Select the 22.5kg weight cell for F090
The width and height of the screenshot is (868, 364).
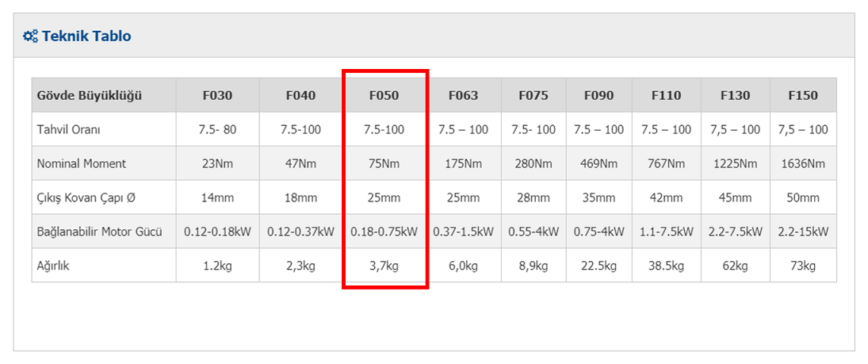(598, 266)
